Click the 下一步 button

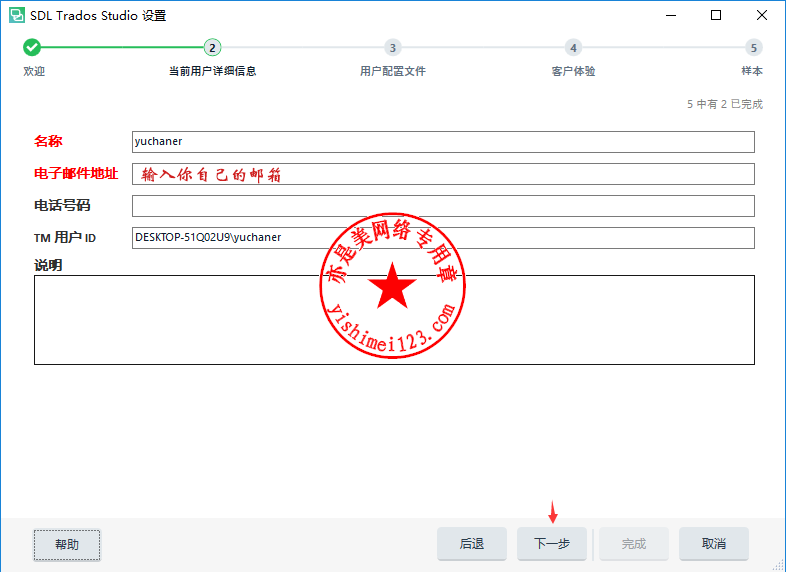tap(552, 544)
